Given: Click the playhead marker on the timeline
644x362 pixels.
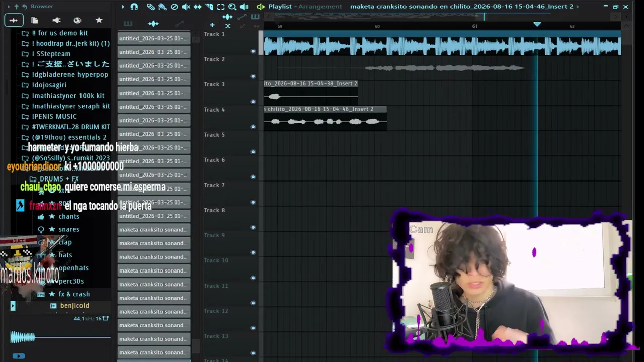Looking at the screenshot, I should (537, 24).
